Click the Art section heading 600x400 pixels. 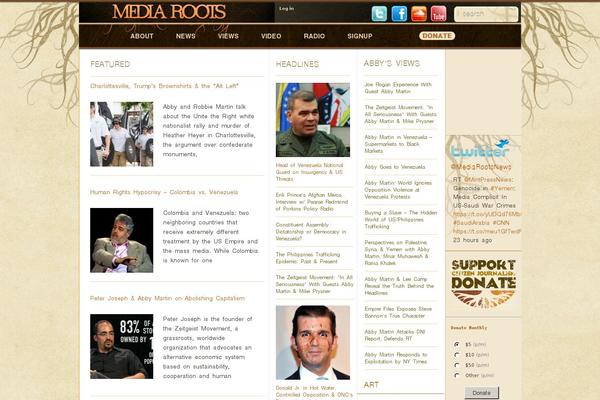(371, 385)
